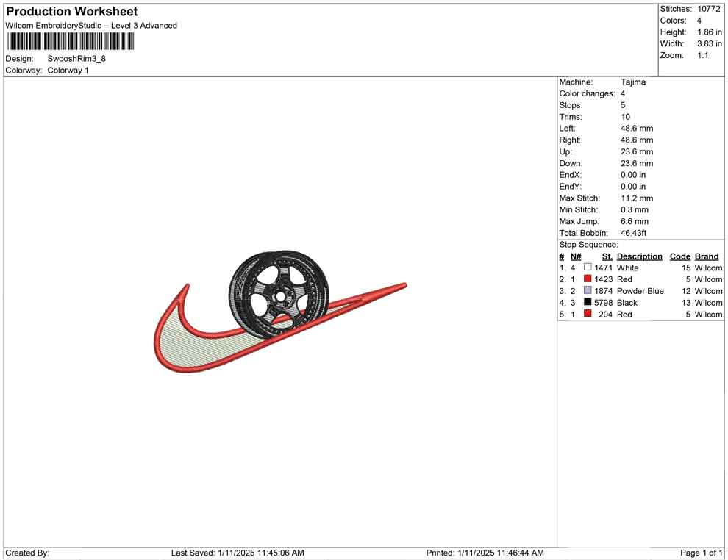Image resolution: width=728 pixels, height=560 pixels.
Task: Click the 'Brand' column header
Action: [707, 256]
